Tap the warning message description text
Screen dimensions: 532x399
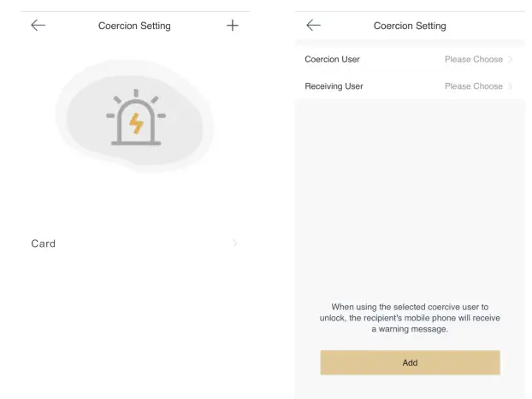click(410, 317)
